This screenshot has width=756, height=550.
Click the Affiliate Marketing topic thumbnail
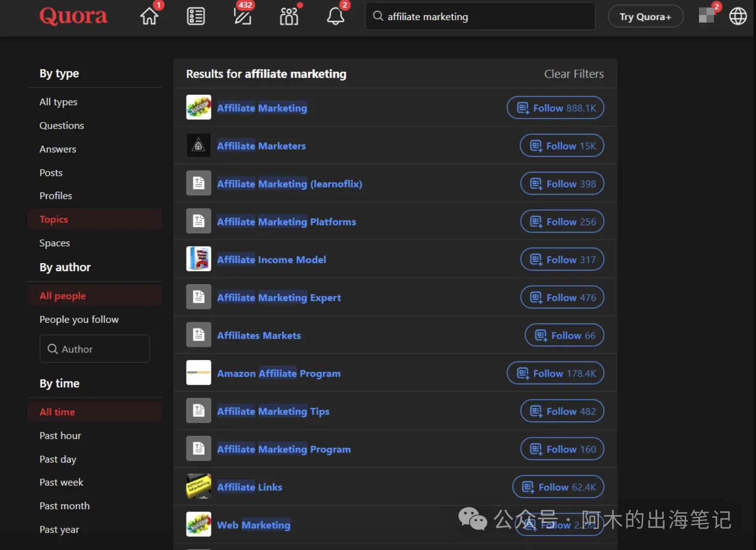click(x=199, y=107)
